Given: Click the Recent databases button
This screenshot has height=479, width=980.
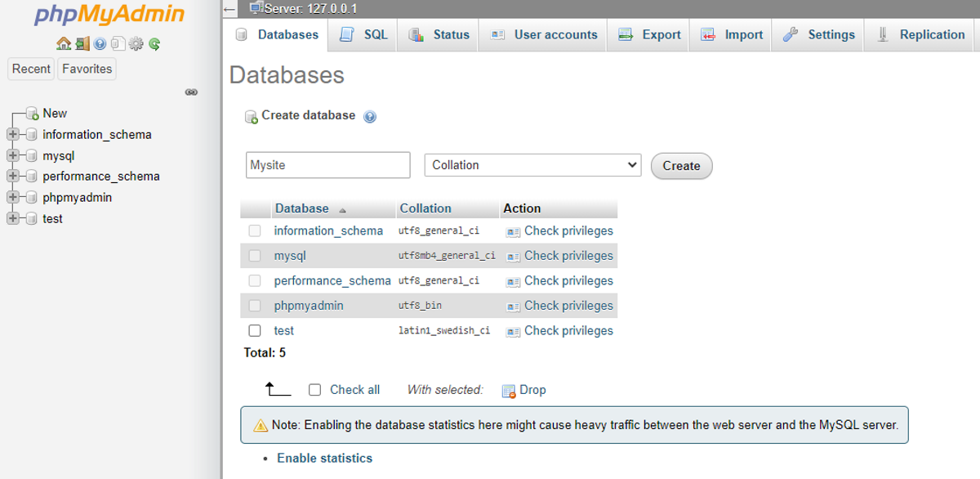Looking at the screenshot, I should pyautogui.click(x=30, y=69).
